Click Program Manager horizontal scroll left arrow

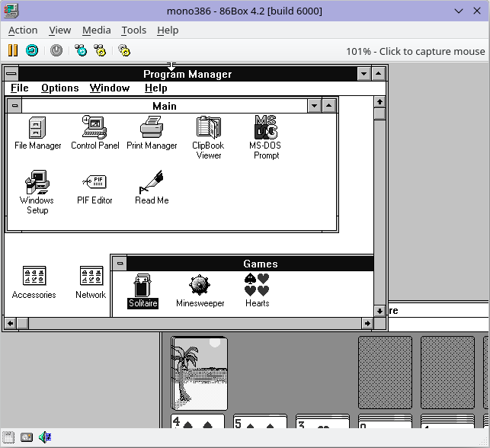11,323
